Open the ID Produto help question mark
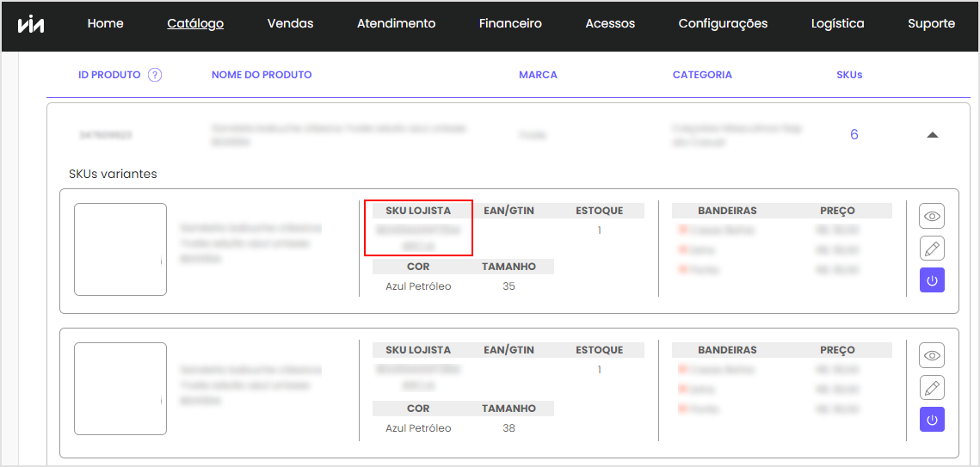Image resolution: width=980 pixels, height=467 pixels. click(x=155, y=75)
